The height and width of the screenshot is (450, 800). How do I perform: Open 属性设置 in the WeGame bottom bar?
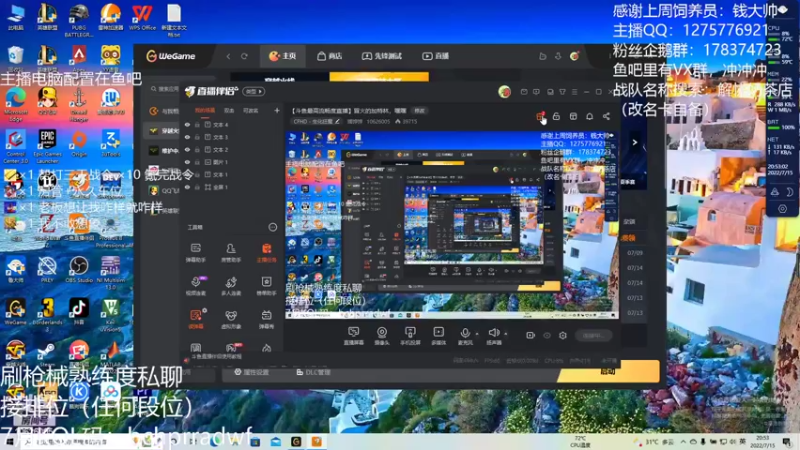click(251, 372)
